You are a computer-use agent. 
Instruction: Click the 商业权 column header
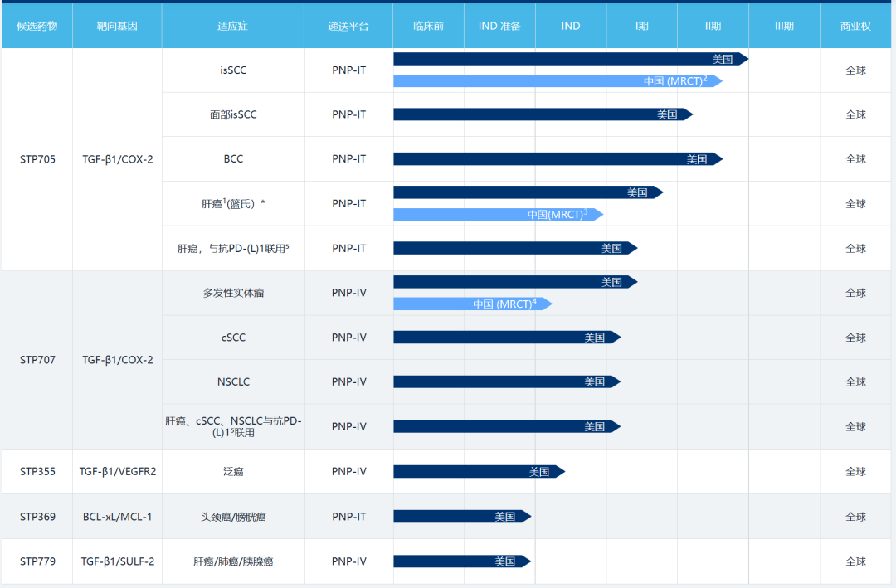click(855, 26)
